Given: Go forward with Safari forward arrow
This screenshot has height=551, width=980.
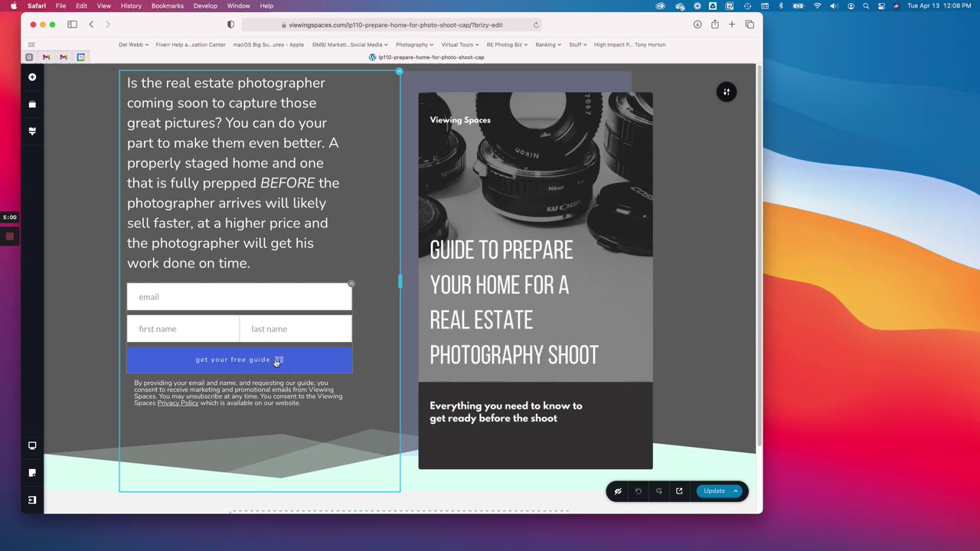Looking at the screenshot, I should (108, 24).
